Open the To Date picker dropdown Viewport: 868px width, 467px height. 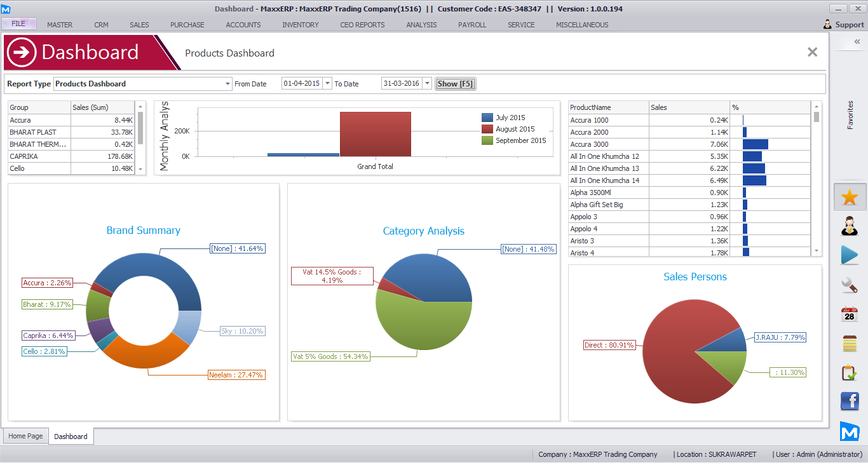coord(427,84)
